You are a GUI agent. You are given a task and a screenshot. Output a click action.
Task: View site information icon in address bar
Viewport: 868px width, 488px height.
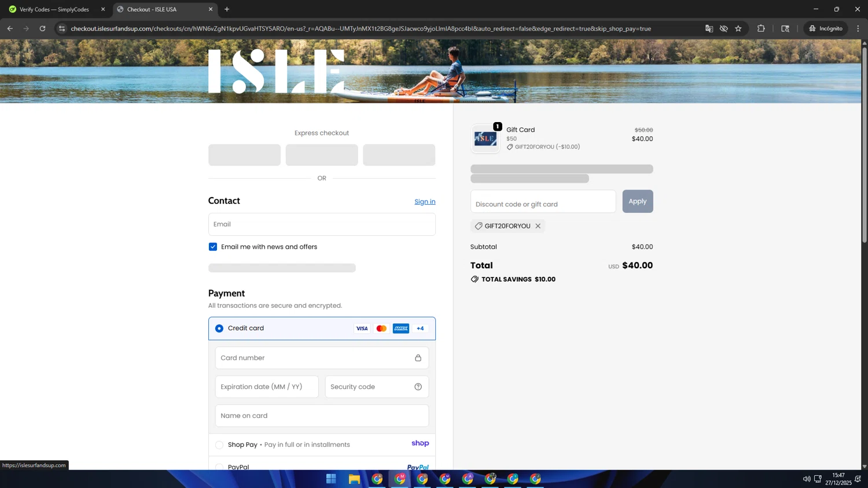(x=62, y=28)
